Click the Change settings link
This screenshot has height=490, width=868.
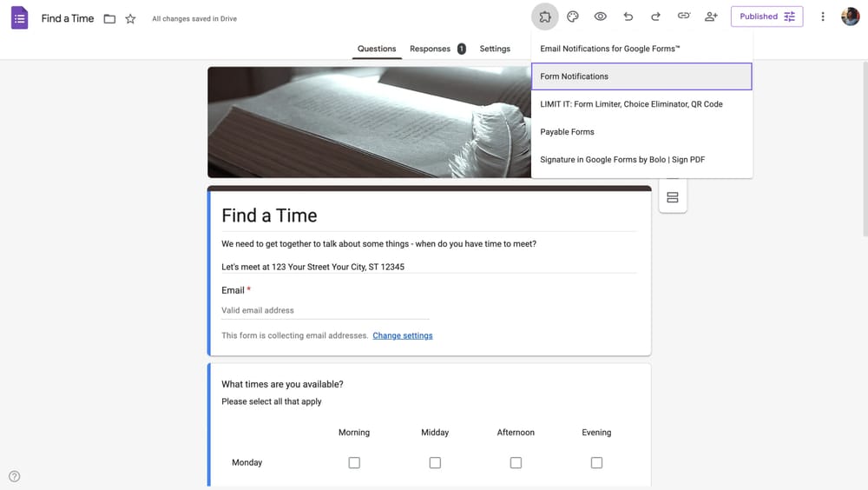403,335
